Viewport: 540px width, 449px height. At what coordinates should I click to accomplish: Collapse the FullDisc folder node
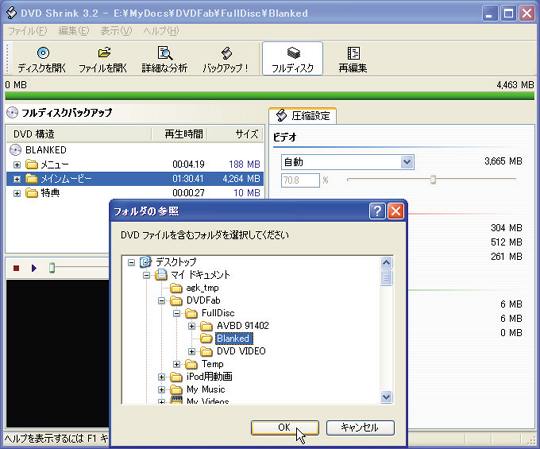coord(177,314)
